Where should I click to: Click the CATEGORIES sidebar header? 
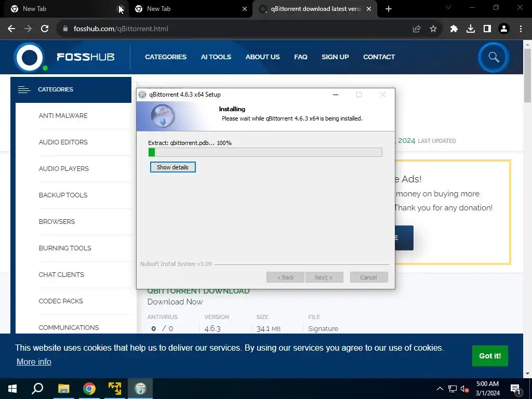click(x=71, y=89)
